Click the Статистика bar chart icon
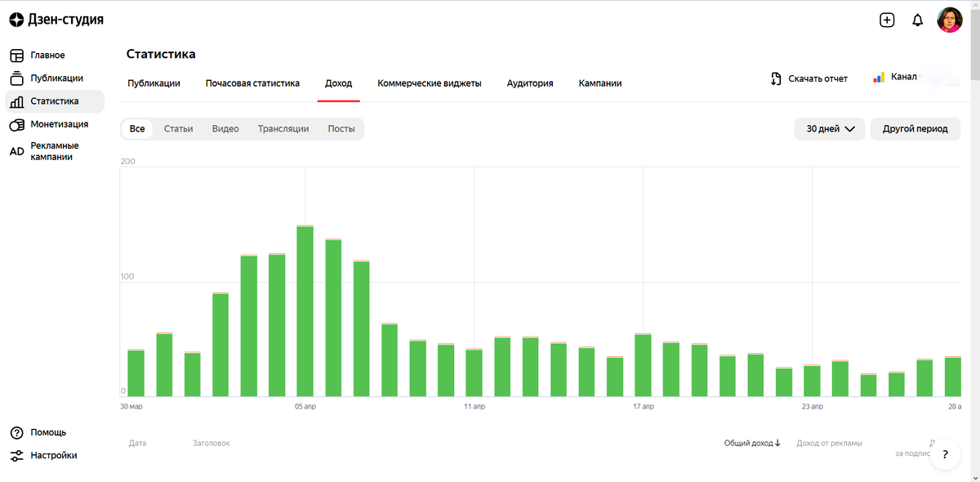The width and height of the screenshot is (980, 482). (x=16, y=101)
